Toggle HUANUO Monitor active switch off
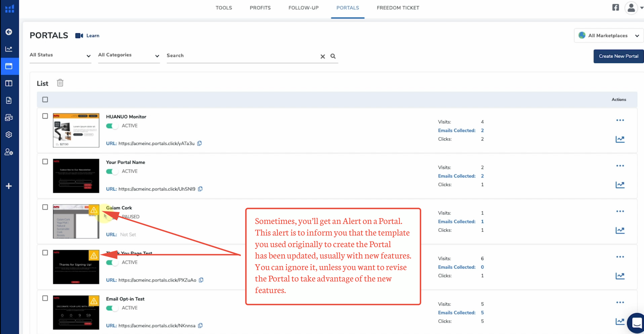The height and width of the screenshot is (334, 644). 112,126
